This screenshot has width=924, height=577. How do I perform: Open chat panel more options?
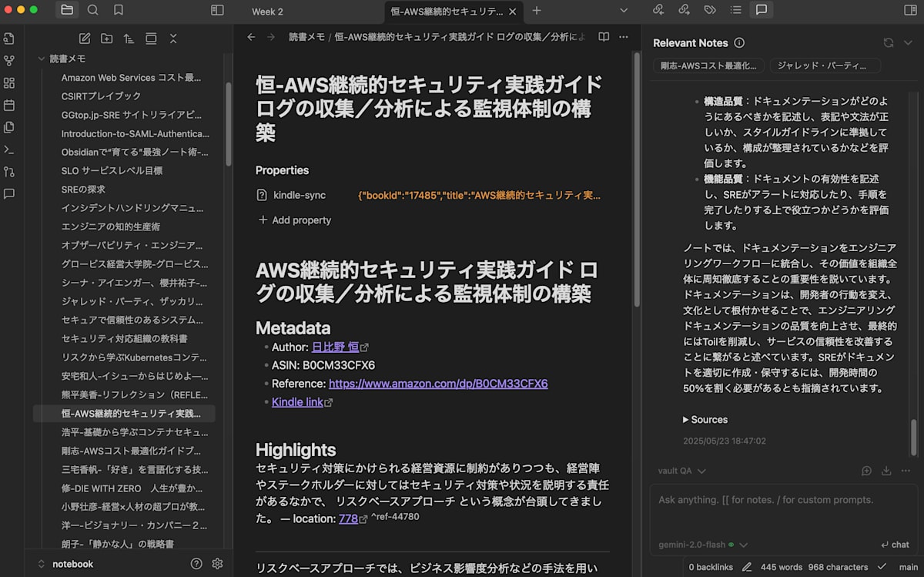[x=906, y=471]
